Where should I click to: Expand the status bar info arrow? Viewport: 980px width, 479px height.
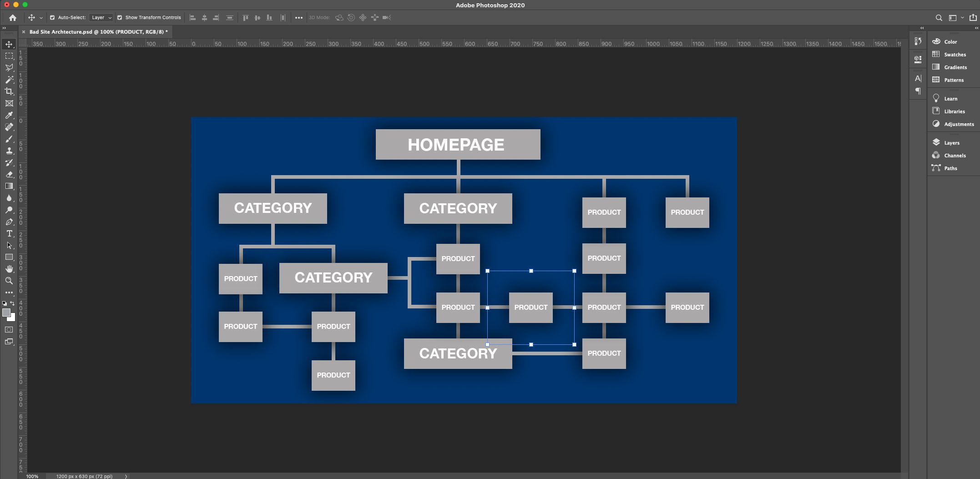[126, 476]
